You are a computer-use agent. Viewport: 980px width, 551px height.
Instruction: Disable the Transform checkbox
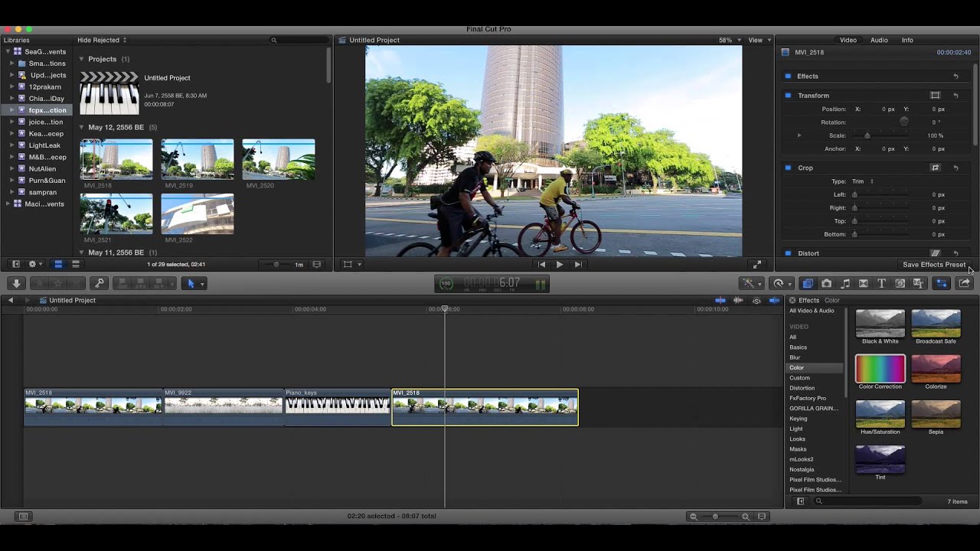point(787,96)
